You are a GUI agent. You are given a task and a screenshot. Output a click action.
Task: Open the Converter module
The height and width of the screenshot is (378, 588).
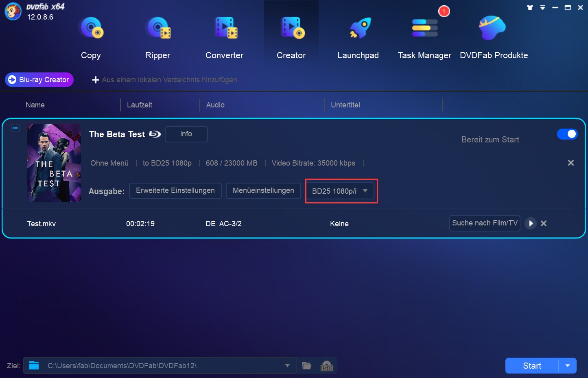click(225, 38)
